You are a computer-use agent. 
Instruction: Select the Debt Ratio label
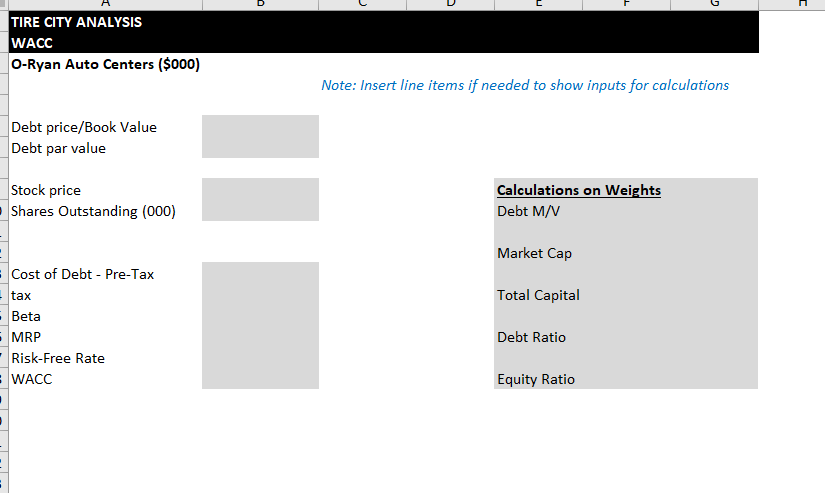[531, 337]
